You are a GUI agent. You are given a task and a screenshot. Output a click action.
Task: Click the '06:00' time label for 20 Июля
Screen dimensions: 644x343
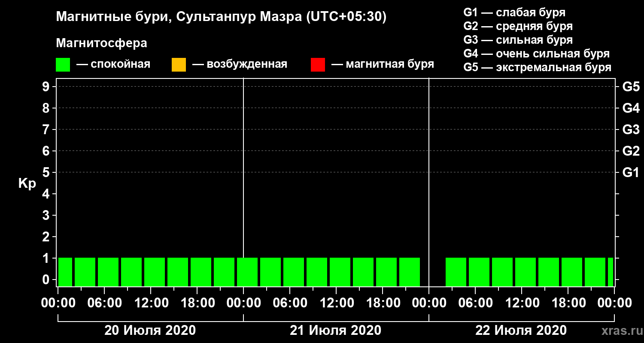[x=104, y=303]
